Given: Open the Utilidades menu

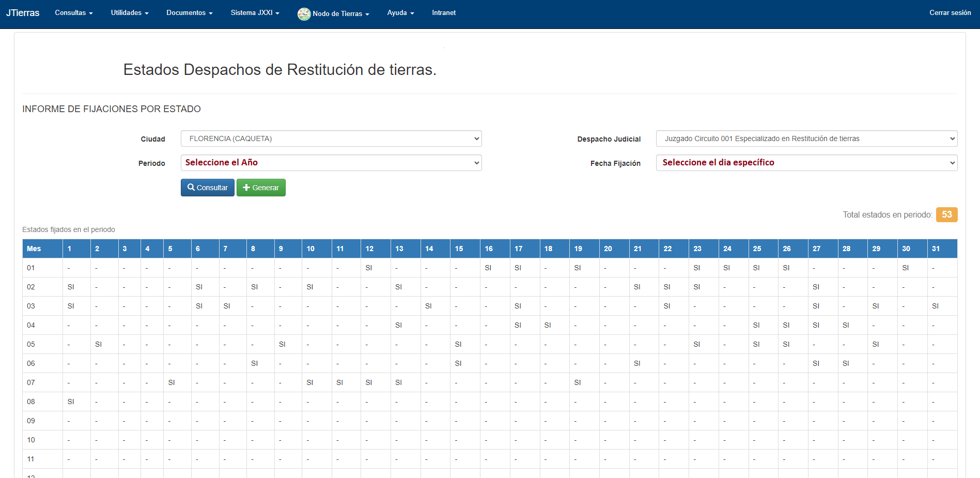Looking at the screenshot, I should click(129, 13).
